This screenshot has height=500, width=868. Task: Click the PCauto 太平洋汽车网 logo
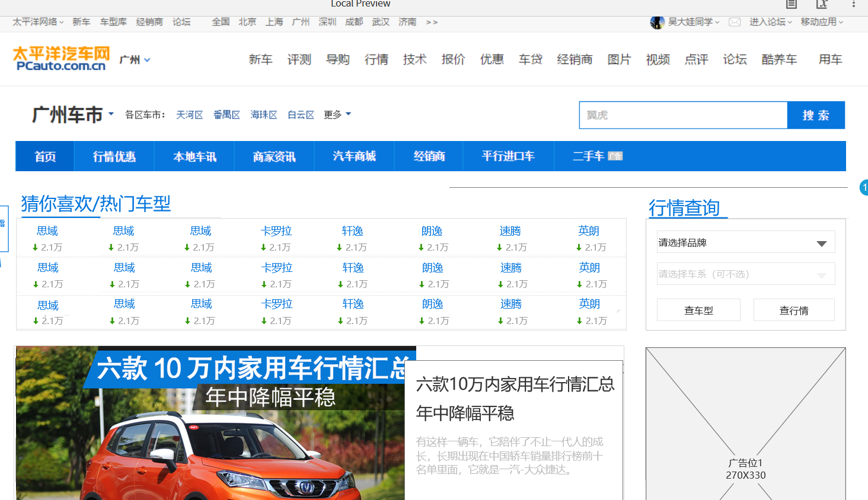tap(61, 59)
